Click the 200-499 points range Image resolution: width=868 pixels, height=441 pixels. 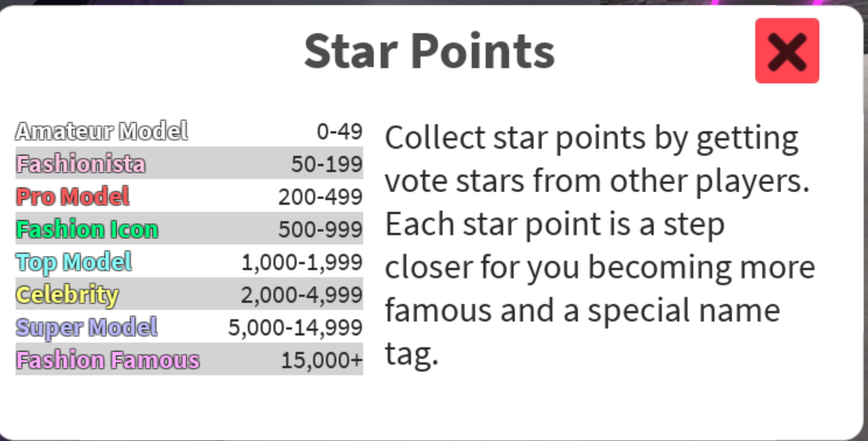[x=320, y=197]
